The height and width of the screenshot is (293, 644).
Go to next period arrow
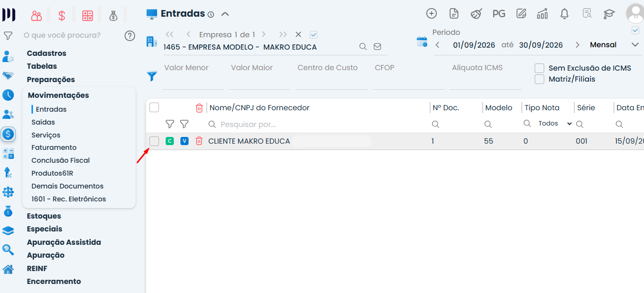point(578,45)
